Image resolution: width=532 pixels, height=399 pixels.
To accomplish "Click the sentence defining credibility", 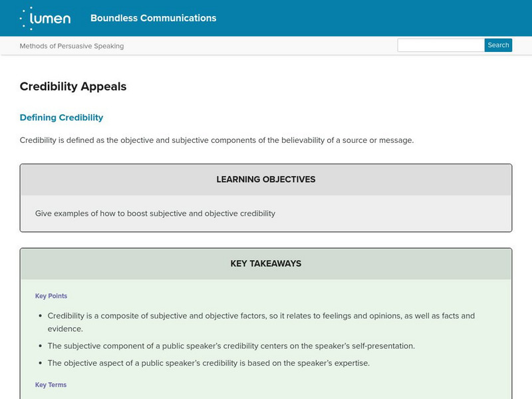I will tap(217, 140).
